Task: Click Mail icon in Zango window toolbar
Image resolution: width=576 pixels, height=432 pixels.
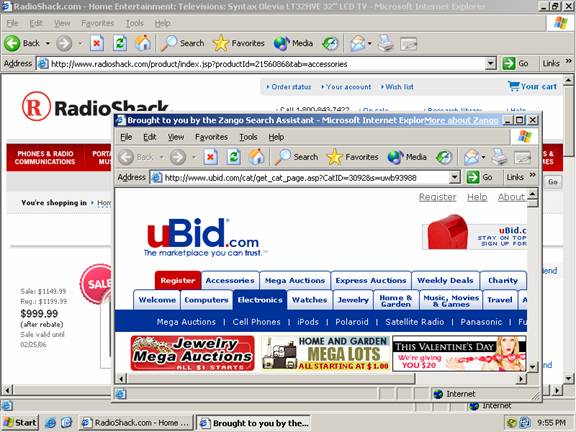Action: click(471, 157)
